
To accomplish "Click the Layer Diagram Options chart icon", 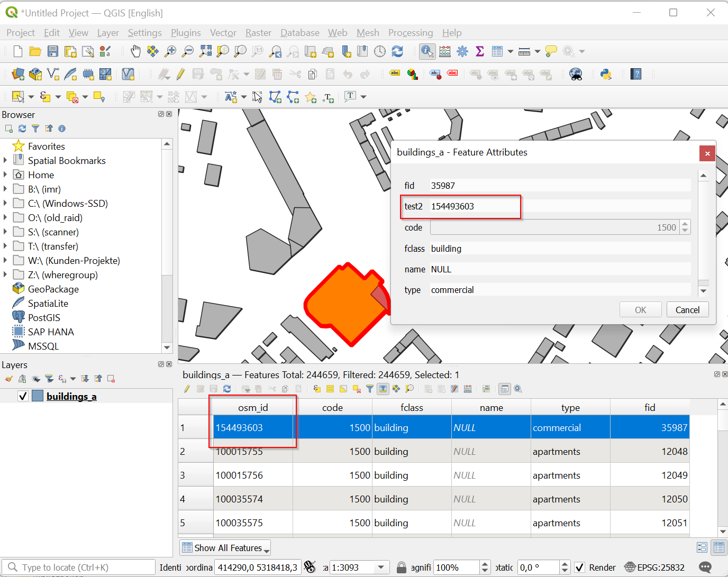I will [413, 74].
